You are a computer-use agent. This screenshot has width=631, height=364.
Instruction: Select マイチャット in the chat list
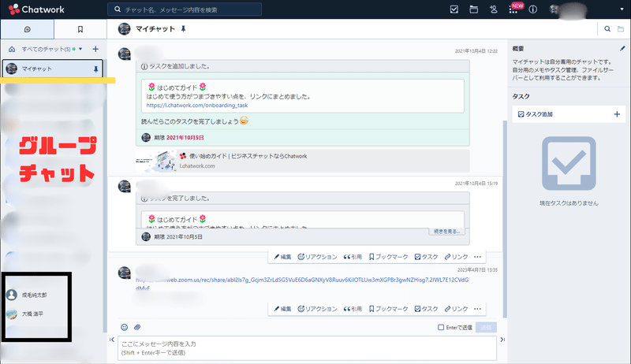[x=52, y=69]
